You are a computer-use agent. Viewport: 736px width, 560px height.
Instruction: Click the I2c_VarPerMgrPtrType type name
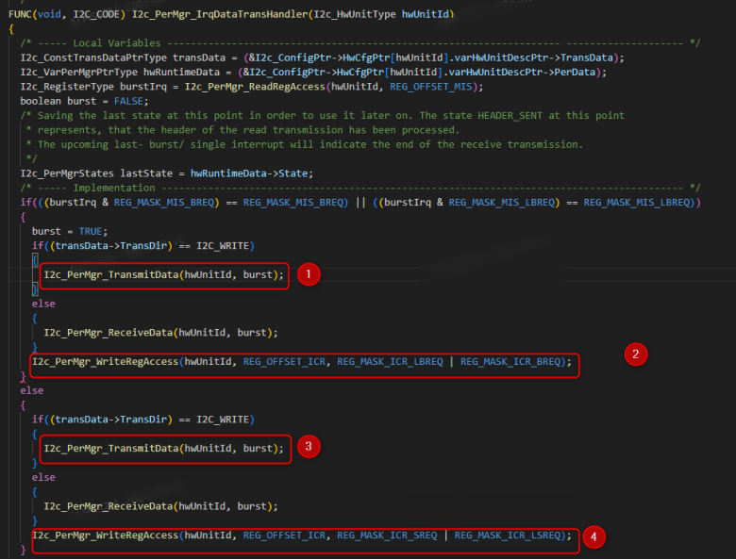pyautogui.click(x=79, y=73)
